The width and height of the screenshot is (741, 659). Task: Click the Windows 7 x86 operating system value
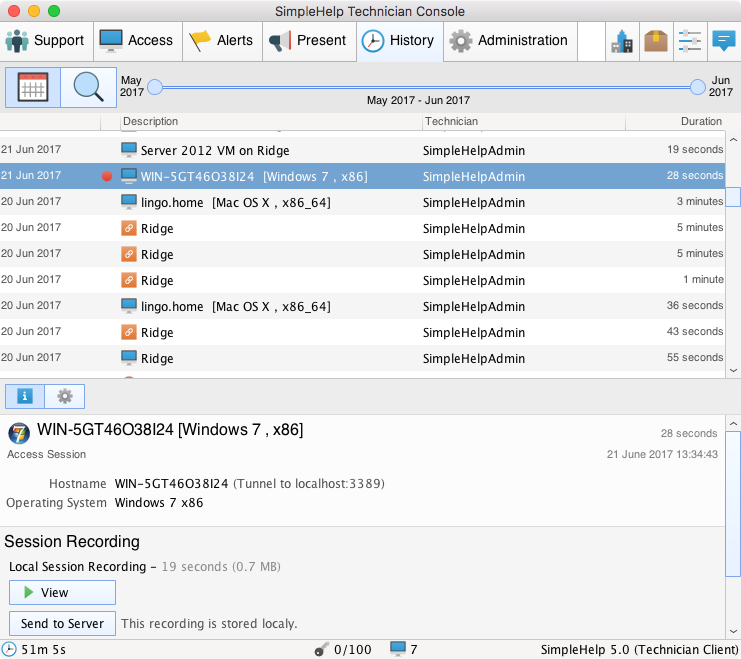click(x=159, y=503)
